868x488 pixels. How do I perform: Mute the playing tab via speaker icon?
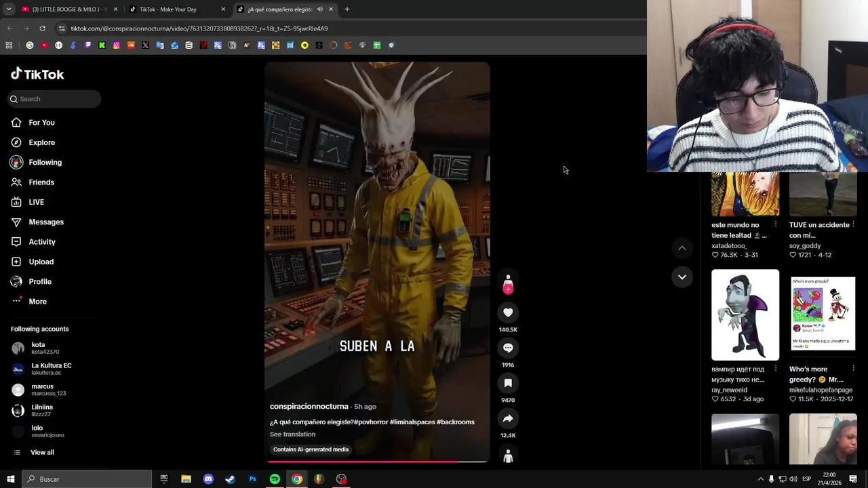(319, 9)
